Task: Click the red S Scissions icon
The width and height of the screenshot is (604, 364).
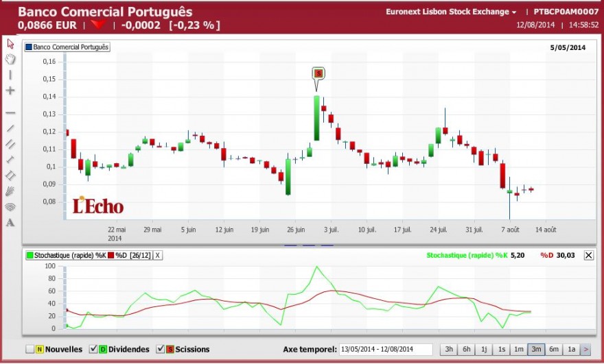Action: 170,350
